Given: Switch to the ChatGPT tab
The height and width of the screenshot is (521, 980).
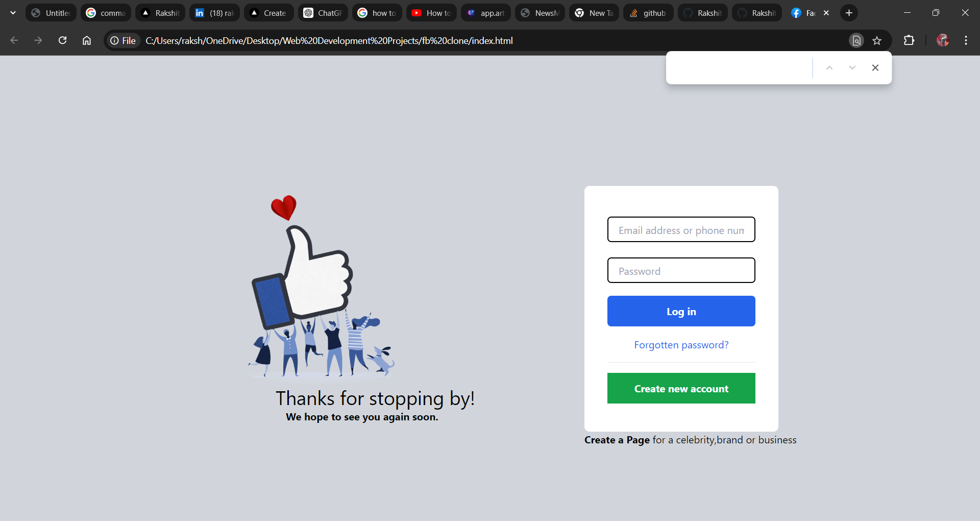Looking at the screenshot, I should point(323,13).
